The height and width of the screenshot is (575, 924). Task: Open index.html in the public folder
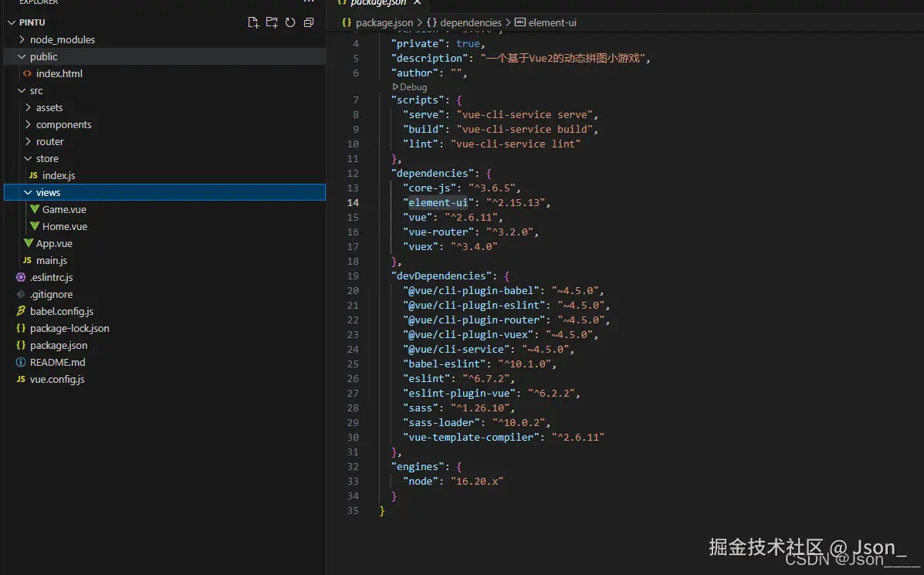pyautogui.click(x=59, y=73)
